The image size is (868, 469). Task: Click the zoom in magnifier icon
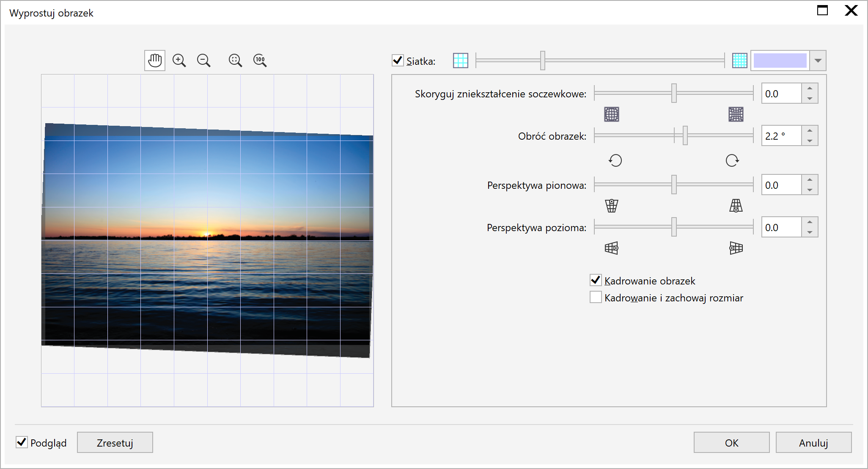(x=179, y=61)
